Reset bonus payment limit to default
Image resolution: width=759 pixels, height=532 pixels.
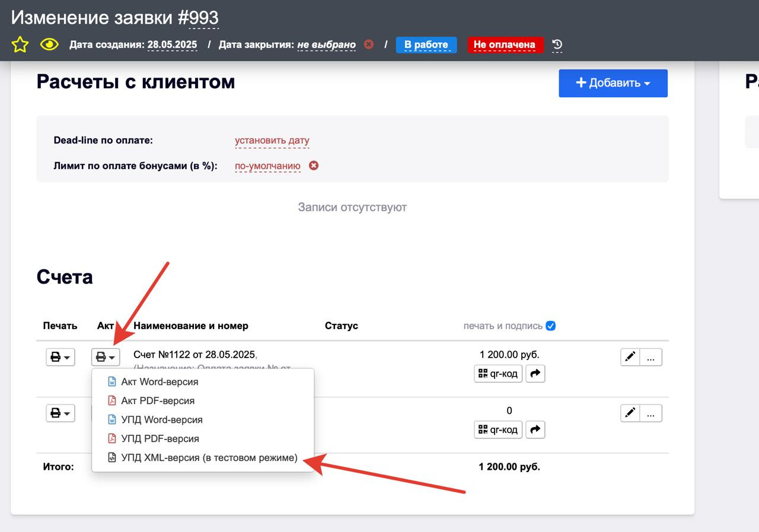[x=314, y=165]
